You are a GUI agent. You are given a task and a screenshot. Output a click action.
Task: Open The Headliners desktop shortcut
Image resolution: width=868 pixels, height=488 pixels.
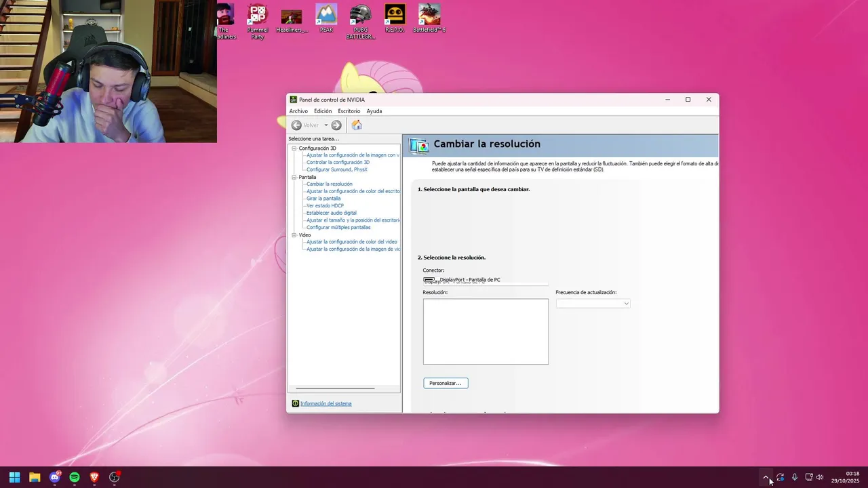(226, 22)
